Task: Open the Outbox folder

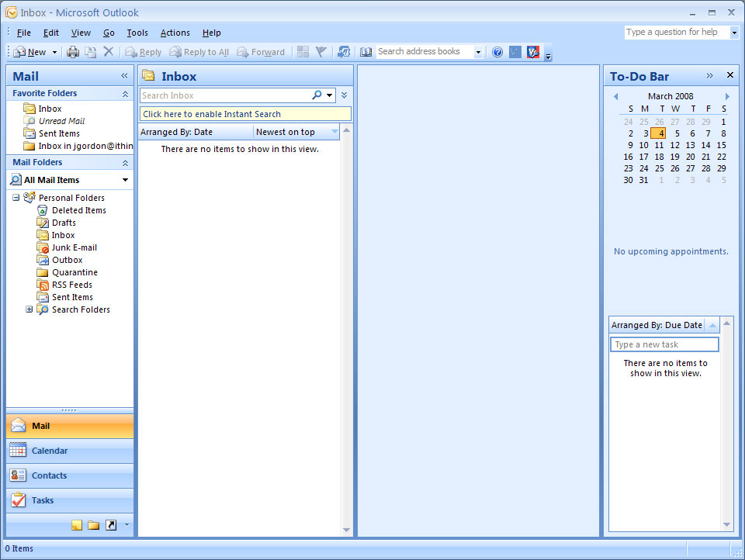Action: (x=67, y=260)
